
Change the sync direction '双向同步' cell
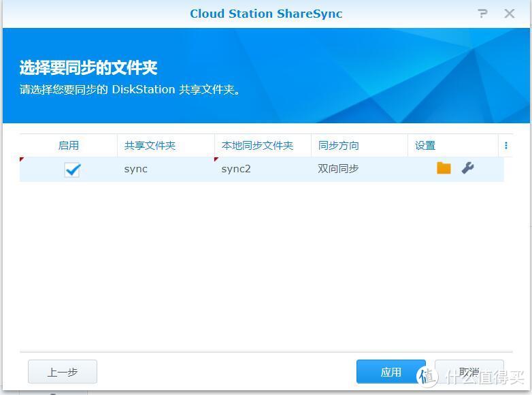(359, 169)
